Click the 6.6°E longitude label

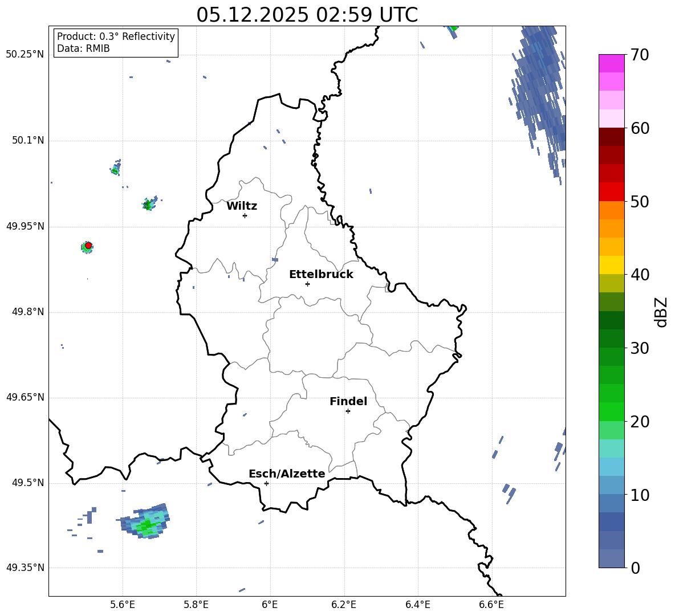(x=491, y=605)
